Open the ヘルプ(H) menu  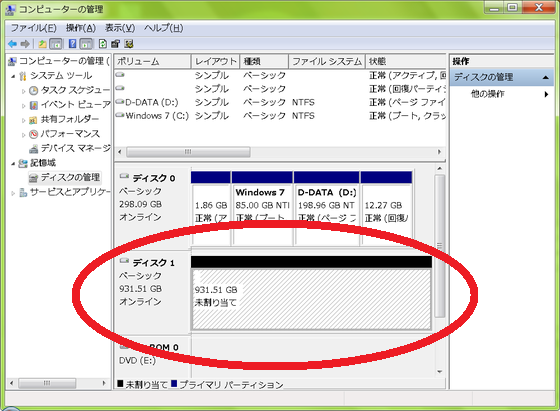pos(164,28)
